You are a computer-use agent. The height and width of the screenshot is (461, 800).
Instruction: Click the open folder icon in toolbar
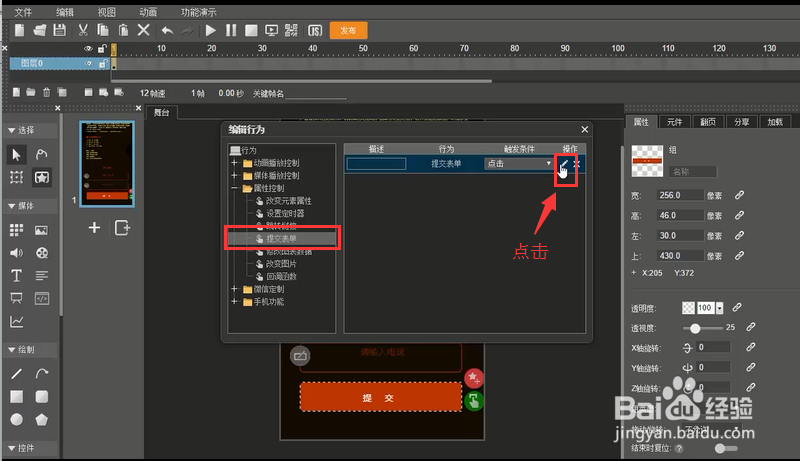point(40,31)
